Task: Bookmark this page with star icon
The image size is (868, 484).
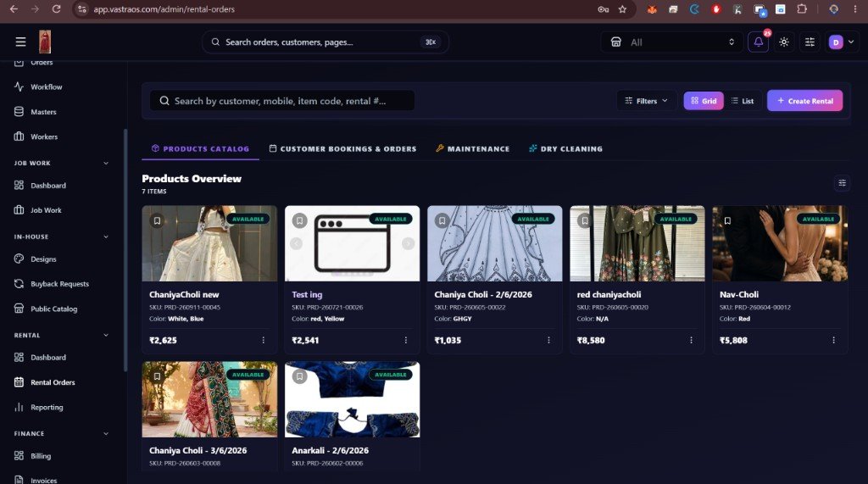Action: tap(622, 9)
